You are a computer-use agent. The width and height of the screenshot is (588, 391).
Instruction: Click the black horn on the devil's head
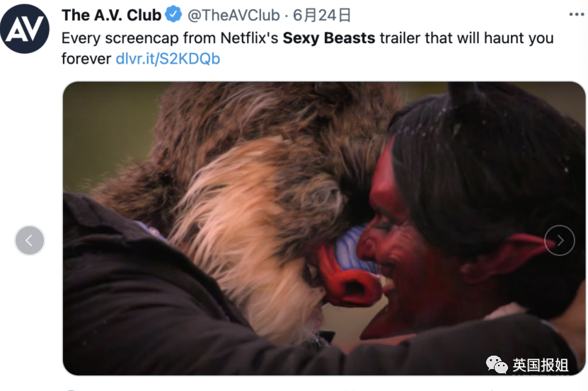(463, 95)
